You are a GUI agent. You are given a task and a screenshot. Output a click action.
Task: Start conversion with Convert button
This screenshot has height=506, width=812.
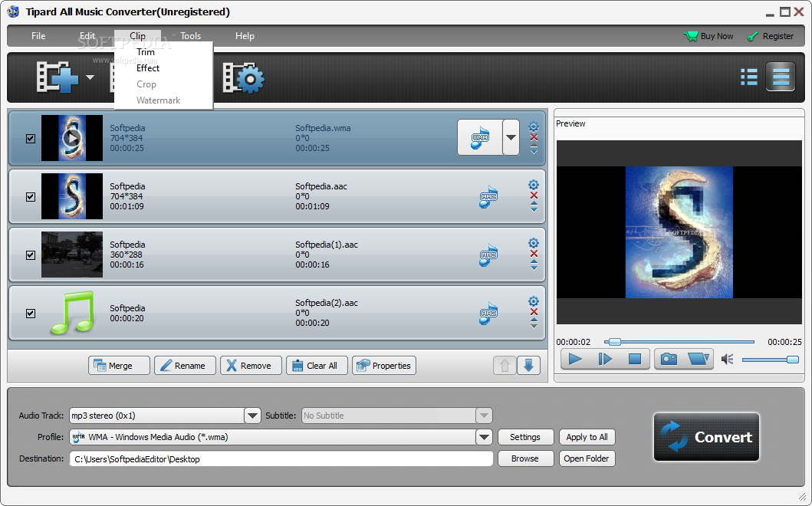click(706, 437)
